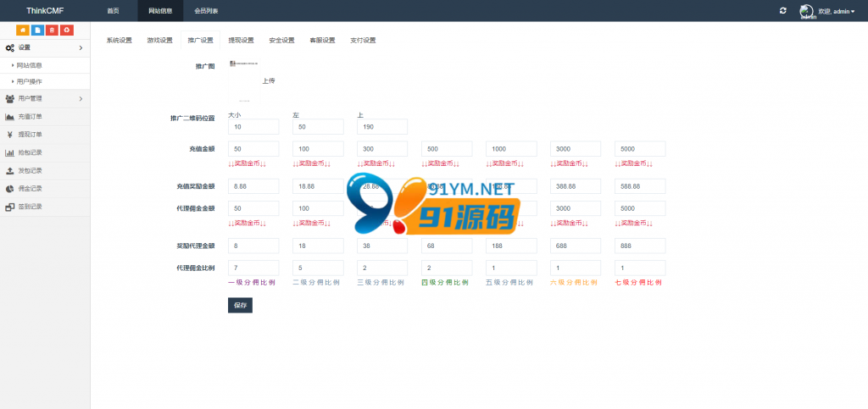Click the 充值金额 field showing 100
Image resolution: width=868 pixels, height=409 pixels.
(x=319, y=149)
